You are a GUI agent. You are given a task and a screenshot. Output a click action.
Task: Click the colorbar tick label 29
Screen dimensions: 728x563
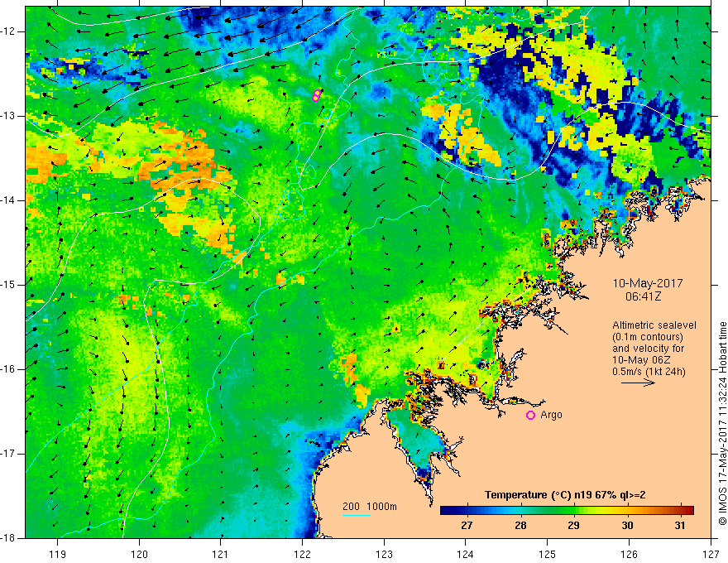(573, 526)
